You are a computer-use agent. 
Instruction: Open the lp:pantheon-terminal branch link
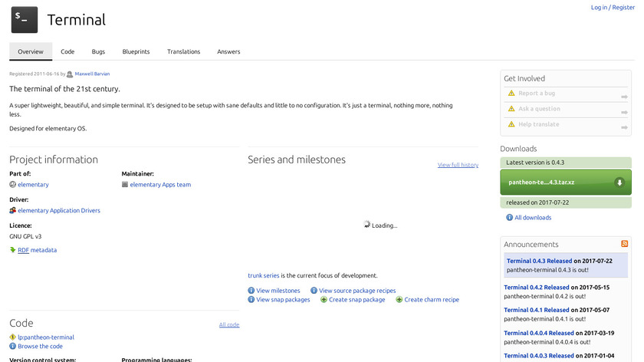pyautogui.click(x=46, y=337)
